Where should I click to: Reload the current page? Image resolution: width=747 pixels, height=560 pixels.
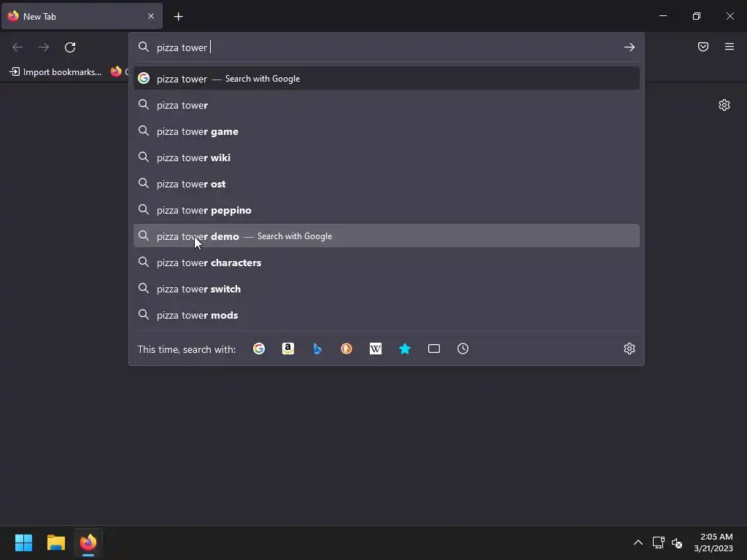[70, 47]
